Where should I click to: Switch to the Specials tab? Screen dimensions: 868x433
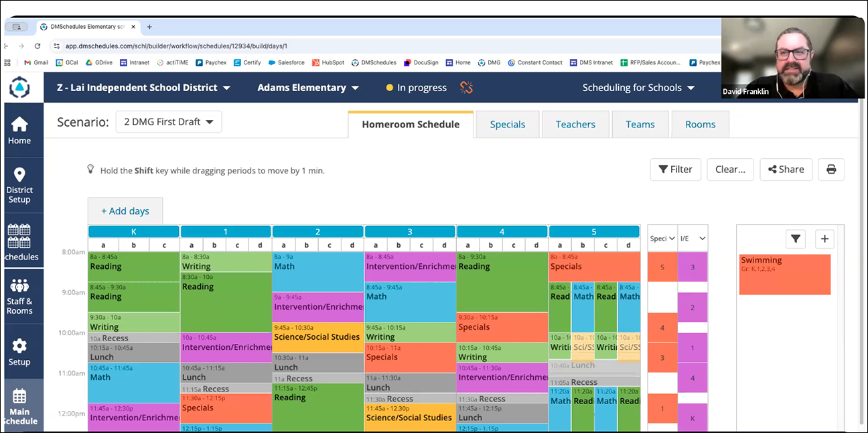507,125
